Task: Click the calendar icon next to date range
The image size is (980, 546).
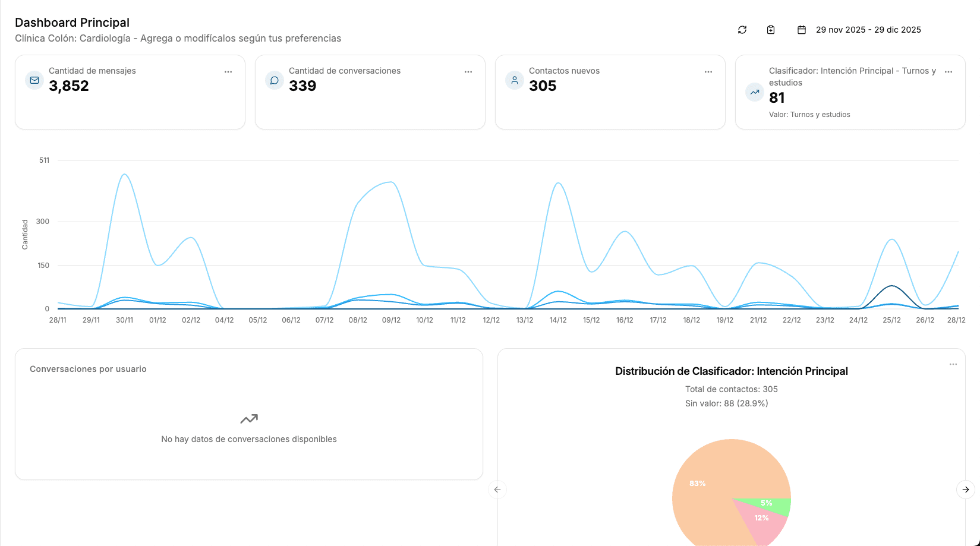Action: (x=802, y=29)
